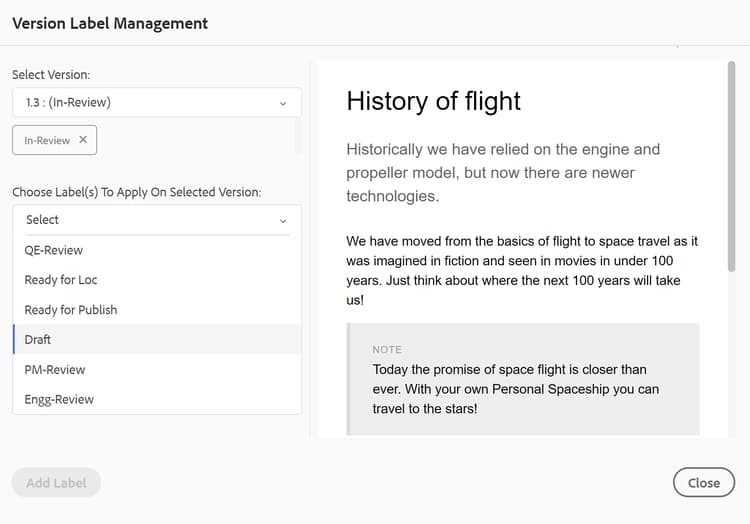Viewport: 750px width, 524px height.
Task: Choose QE-Review label option
Action: [x=54, y=250]
